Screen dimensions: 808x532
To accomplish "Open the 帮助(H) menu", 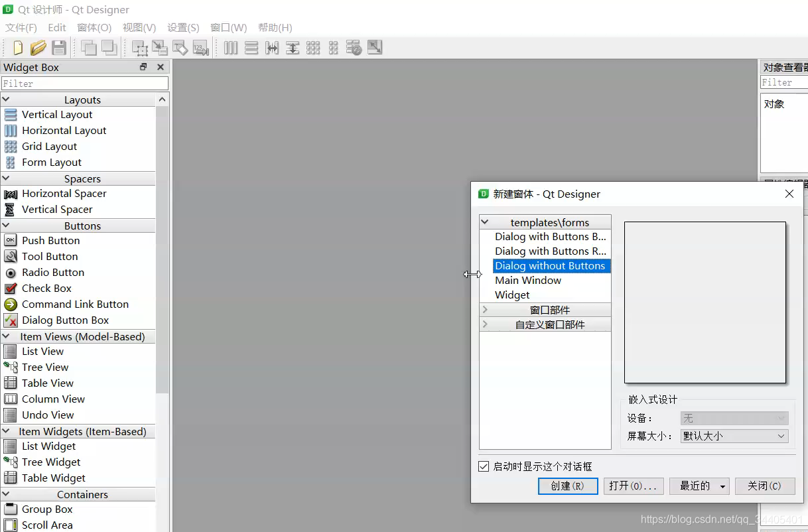I will click(x=275, y=28).
